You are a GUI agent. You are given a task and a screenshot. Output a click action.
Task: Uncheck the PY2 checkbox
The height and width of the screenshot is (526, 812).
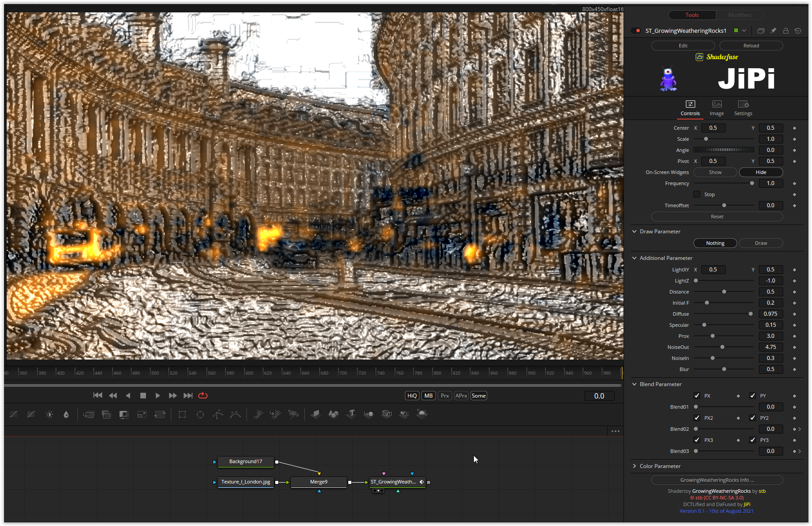[x=753, y=418]
